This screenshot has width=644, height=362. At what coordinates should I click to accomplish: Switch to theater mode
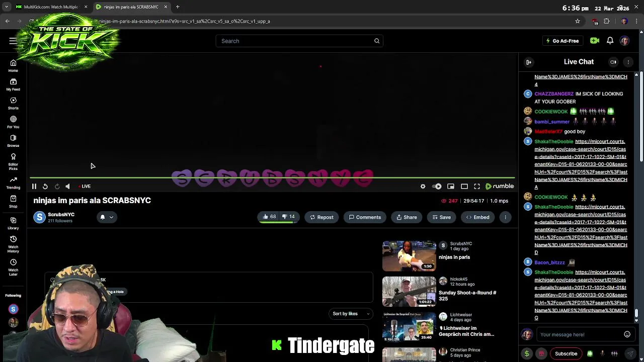click(x=464, y=187)
